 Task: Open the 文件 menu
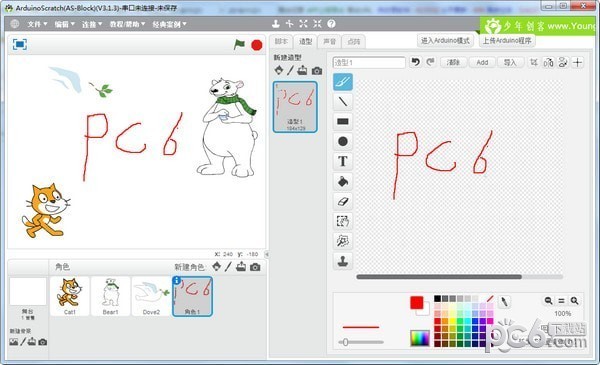[x=37, y=24]
